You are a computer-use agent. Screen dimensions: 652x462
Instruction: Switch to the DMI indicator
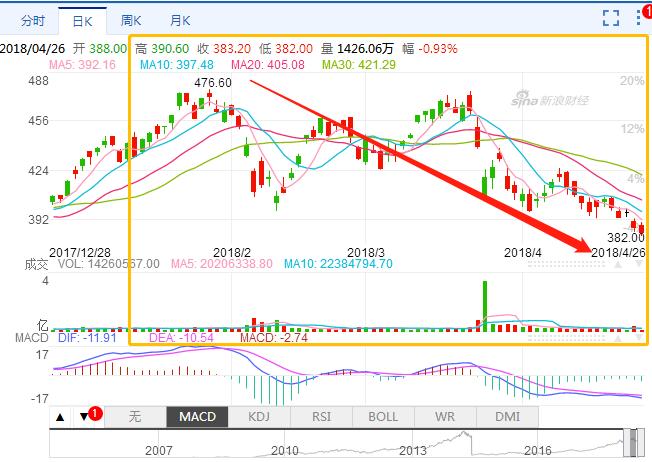tap(507, 417)
